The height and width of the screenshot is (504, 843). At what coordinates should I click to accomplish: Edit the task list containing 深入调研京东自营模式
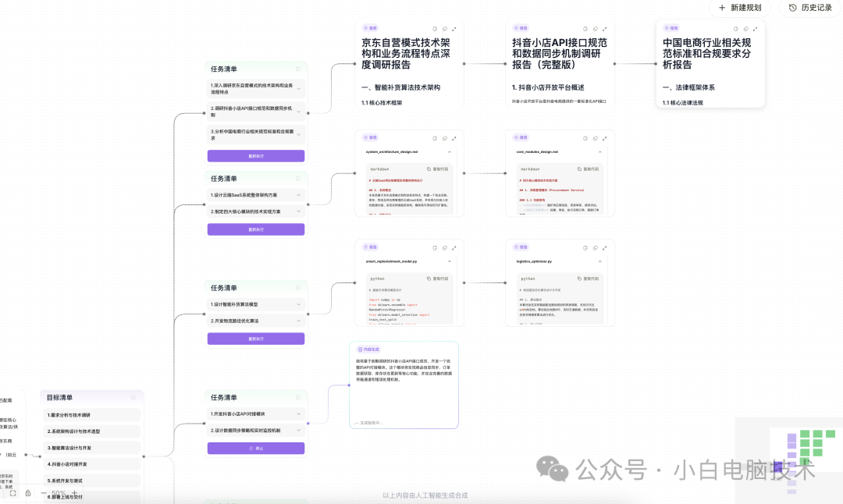tap(298, 69)
